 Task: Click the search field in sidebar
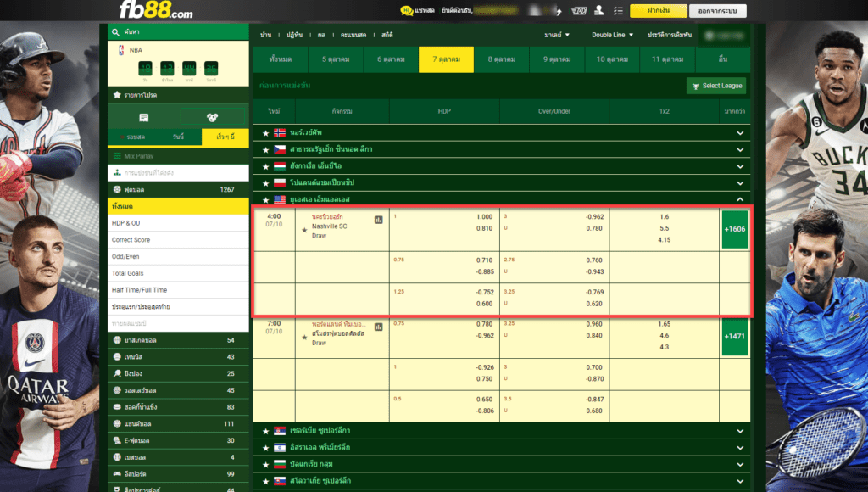178,32
